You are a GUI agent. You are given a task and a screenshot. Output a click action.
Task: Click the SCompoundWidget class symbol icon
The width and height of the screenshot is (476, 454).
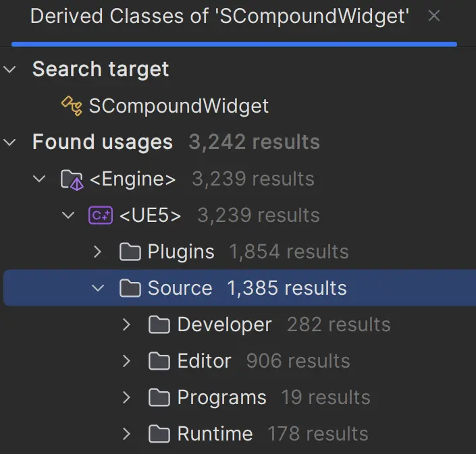click(71, 106)
